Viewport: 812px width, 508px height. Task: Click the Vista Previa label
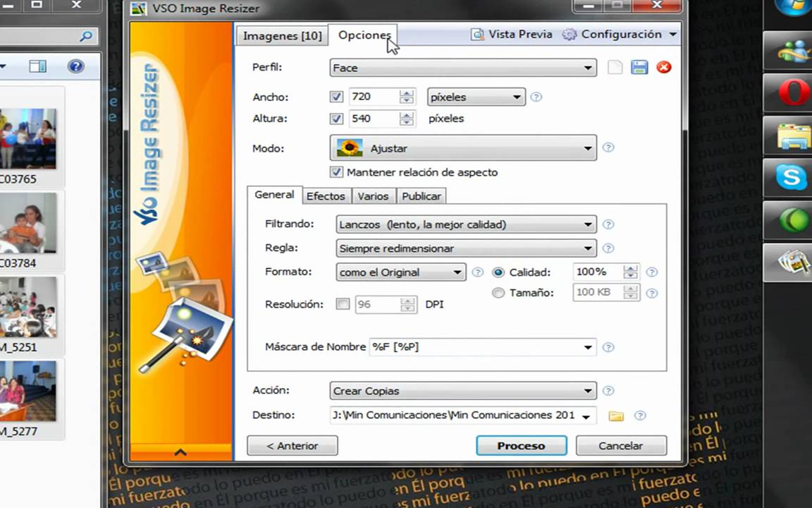coord(520,34)
